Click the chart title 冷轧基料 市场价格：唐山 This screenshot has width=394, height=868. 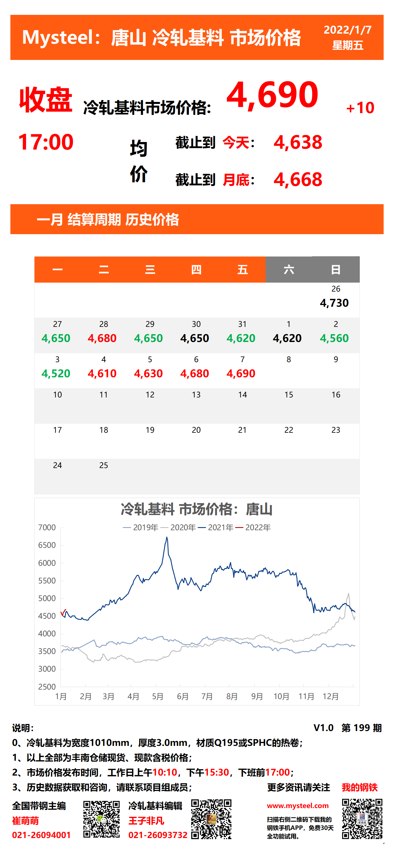click(x=197, y=509)
